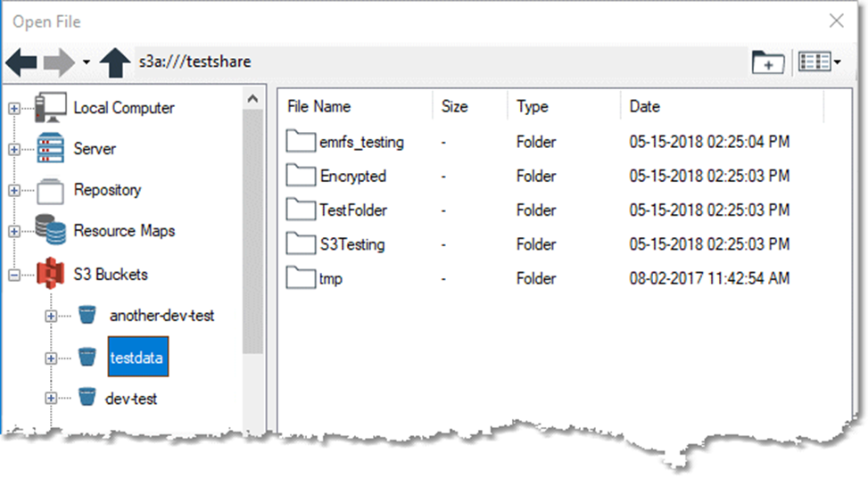Create a new folder using toolbar icon
Viewport: 868px width, 478px height.
[x=767, y=62]
